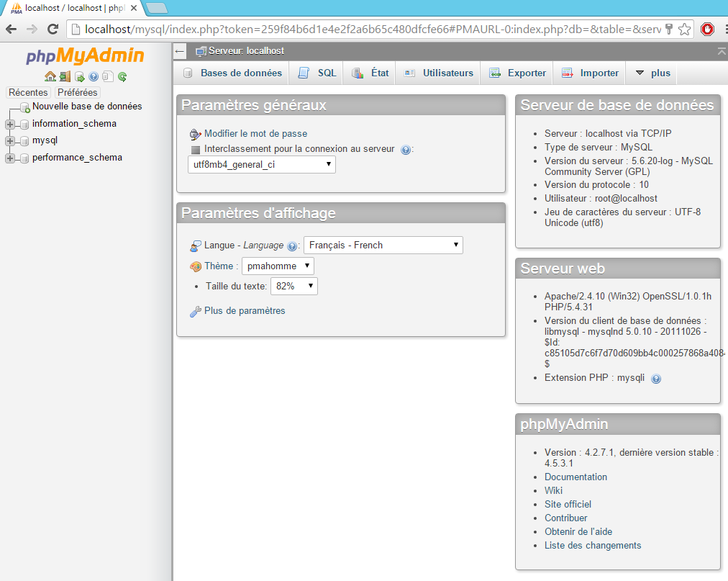Viewport: 728px width, 581px height.
Task: Open the Documentation link
Action: (x=575, y=477)
